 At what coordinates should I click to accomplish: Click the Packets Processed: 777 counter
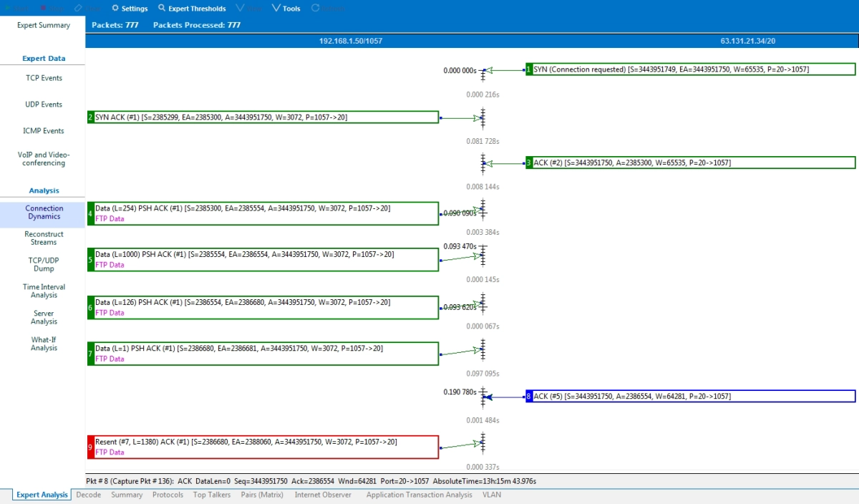click(197, 25)
